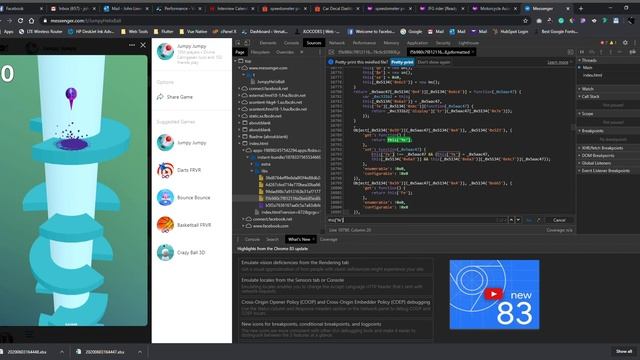The width and height of the screenshot is (640, 360).
Task: Expand Event Listener Breakpoints section
Action: [x=580, y=171]
